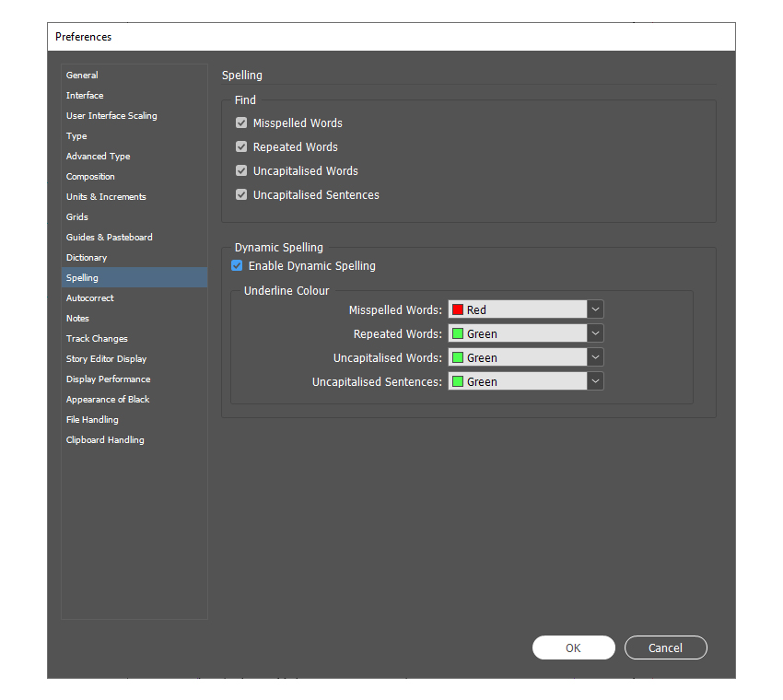Select Appearance of Black category
The image size is (783, 700).
pos(134,400)
